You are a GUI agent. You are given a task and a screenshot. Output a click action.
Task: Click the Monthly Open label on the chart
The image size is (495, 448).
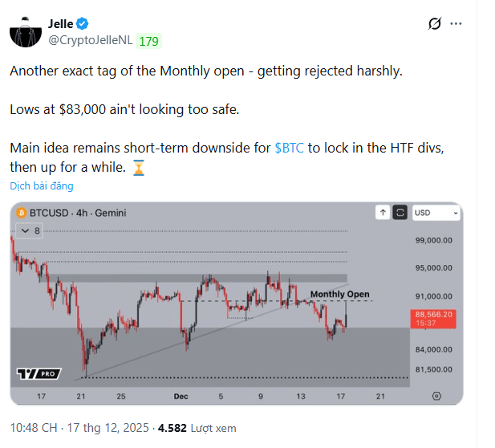pos(339,294)
